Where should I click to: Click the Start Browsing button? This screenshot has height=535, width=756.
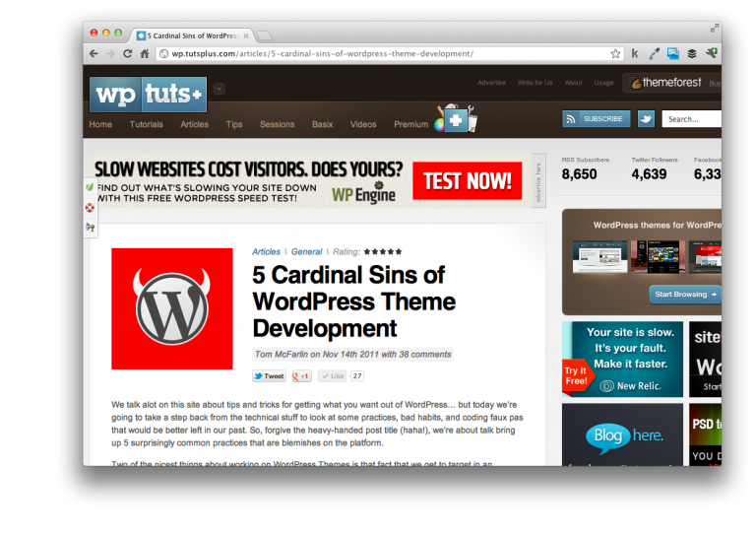coord(685,295)
